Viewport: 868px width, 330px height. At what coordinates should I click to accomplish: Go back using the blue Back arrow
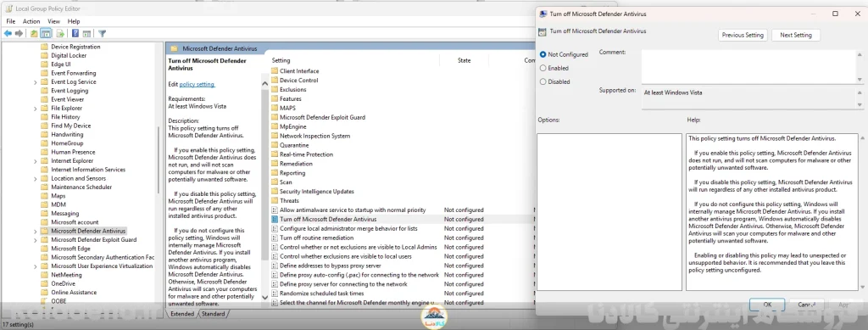coord(8,33)
